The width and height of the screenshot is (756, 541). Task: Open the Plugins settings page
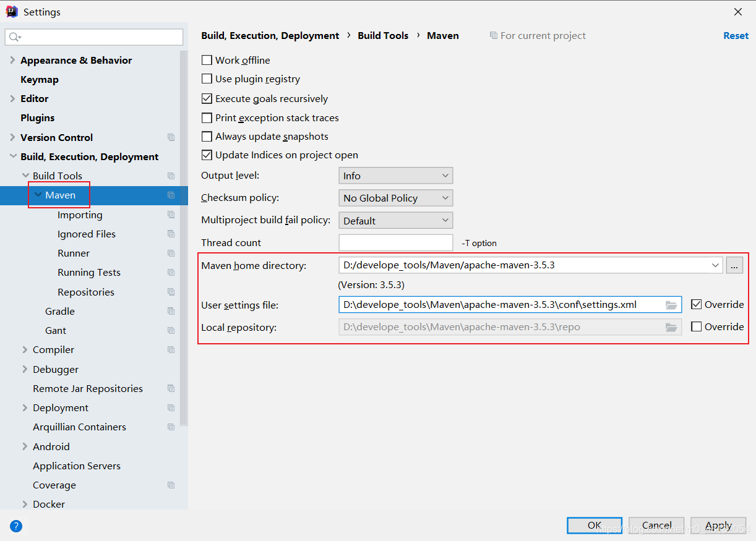37,118
